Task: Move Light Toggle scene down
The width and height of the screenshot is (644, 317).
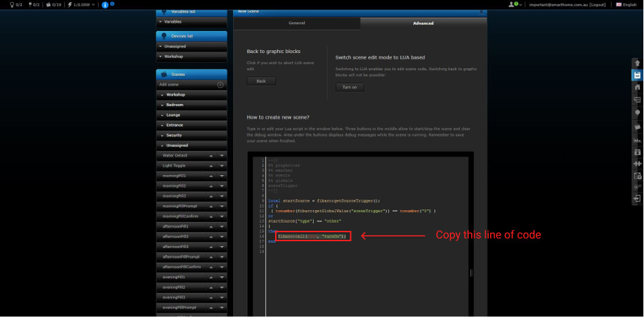Action: coord(222,166)
